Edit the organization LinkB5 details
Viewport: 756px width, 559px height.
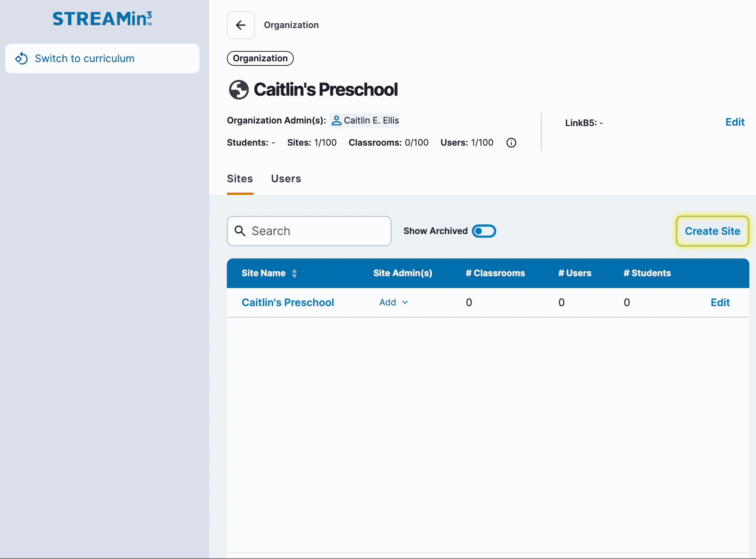point(735,122)
